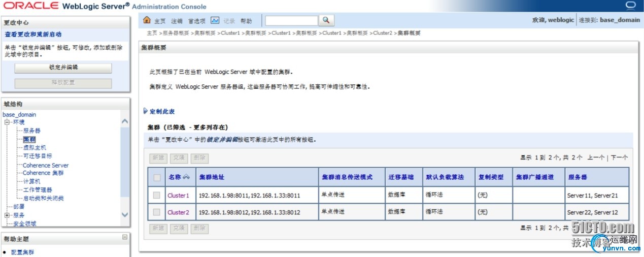The height and width of the screenshot is (257, 644).
Task: Click 记录 in the top toolbar
Action: (229, 21)
